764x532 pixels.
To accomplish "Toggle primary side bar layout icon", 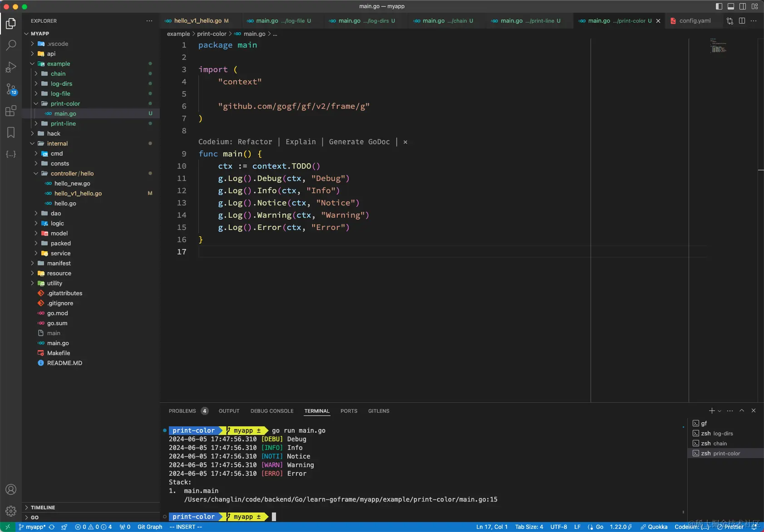I will click(x=719, y=6).
